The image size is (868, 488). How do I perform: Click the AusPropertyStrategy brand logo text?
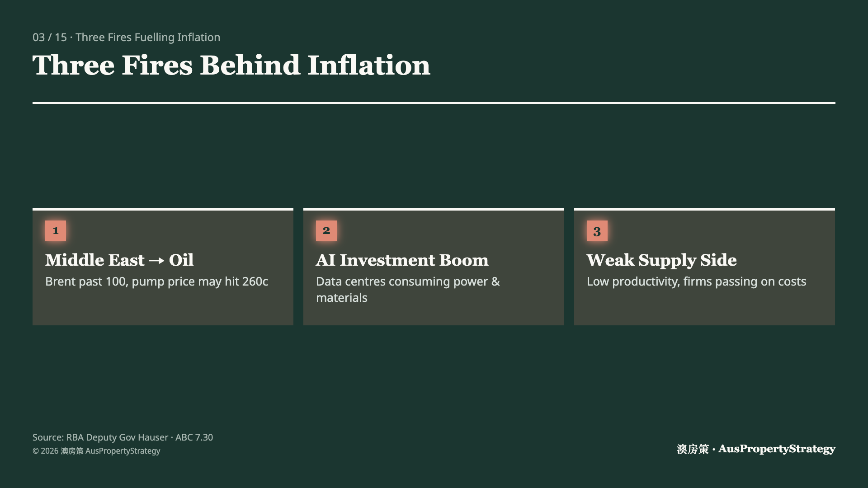(x=777, y=449)
